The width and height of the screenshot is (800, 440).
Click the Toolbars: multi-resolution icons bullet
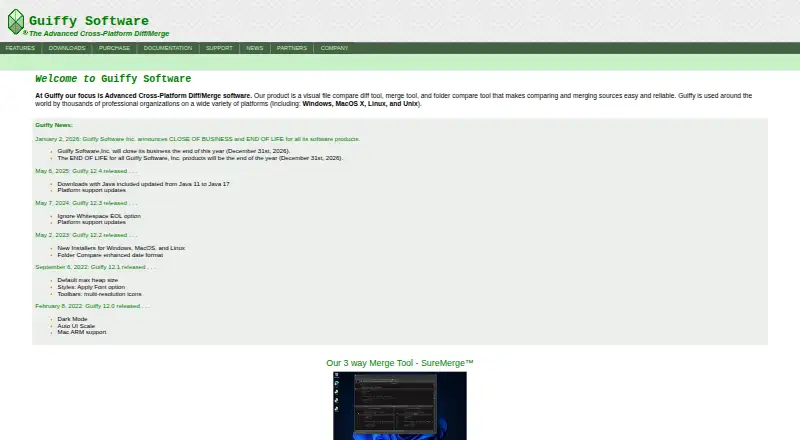point(99,294)
